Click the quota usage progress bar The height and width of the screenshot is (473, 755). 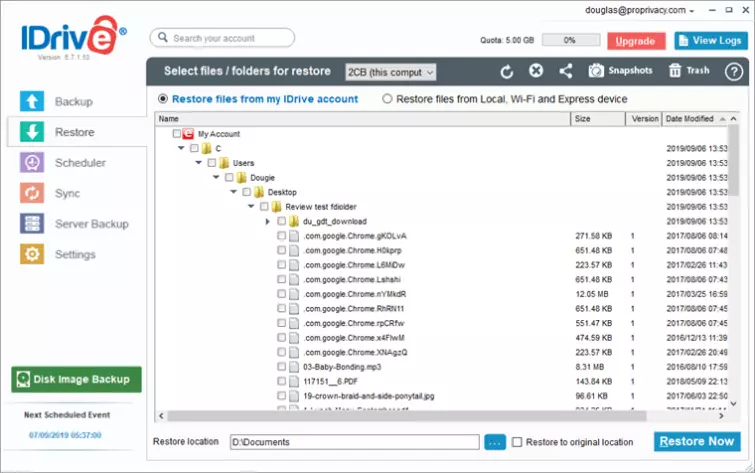coord(571,40)
